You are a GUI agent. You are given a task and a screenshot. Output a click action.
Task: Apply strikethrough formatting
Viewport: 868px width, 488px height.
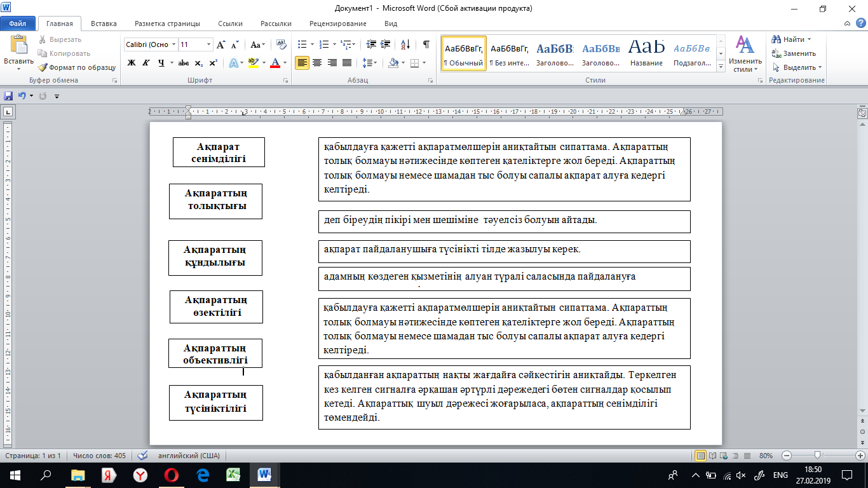click(184, 63)
